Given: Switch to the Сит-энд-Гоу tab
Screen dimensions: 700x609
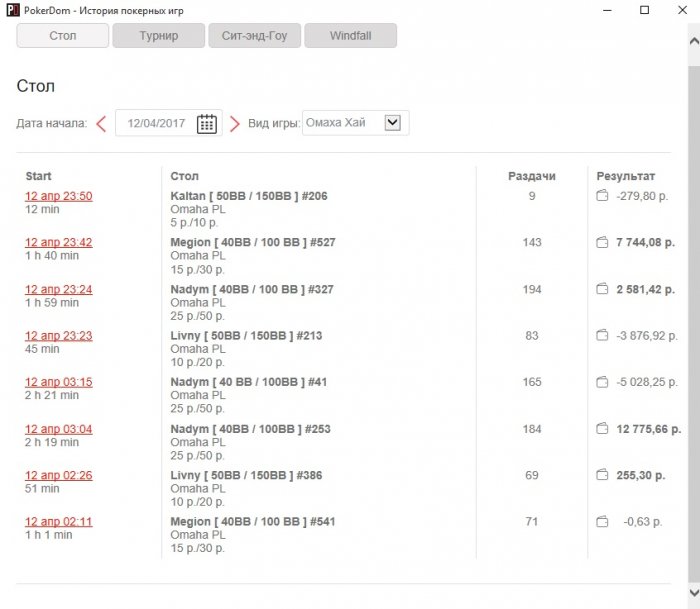Looking at the screenshot, I should pos(254,36).
